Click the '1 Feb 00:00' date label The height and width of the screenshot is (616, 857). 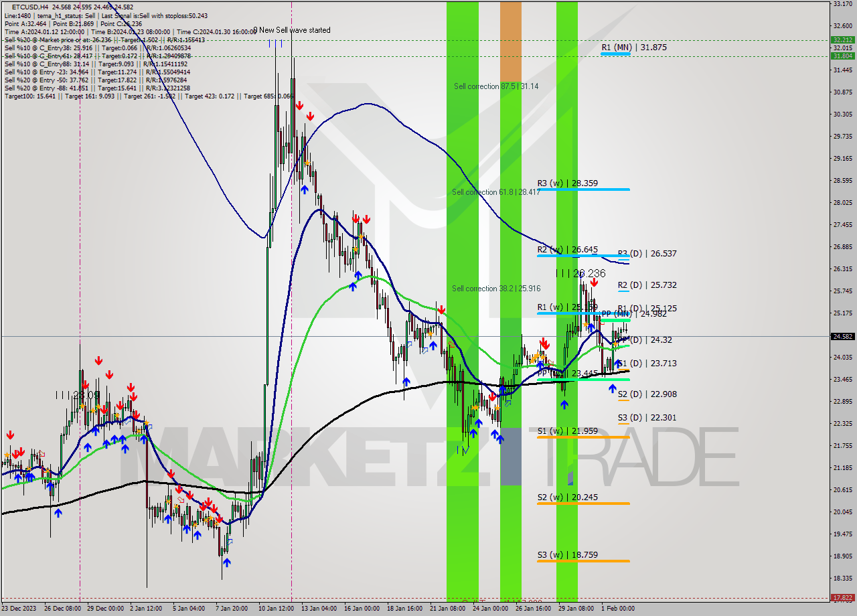[x=618, y=609]
